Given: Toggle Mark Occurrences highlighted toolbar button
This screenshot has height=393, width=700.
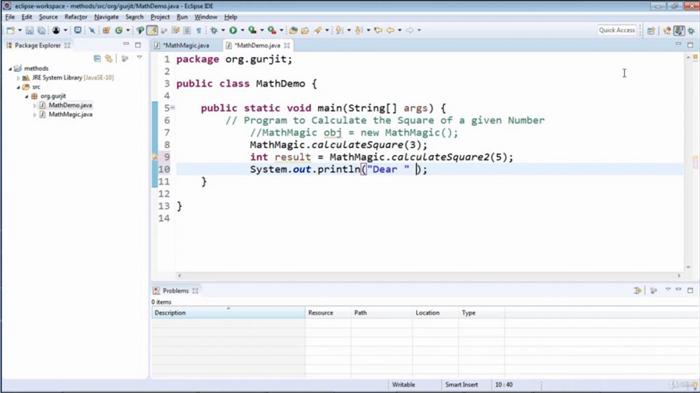Looking at the screenshot, I should (152, 30).
